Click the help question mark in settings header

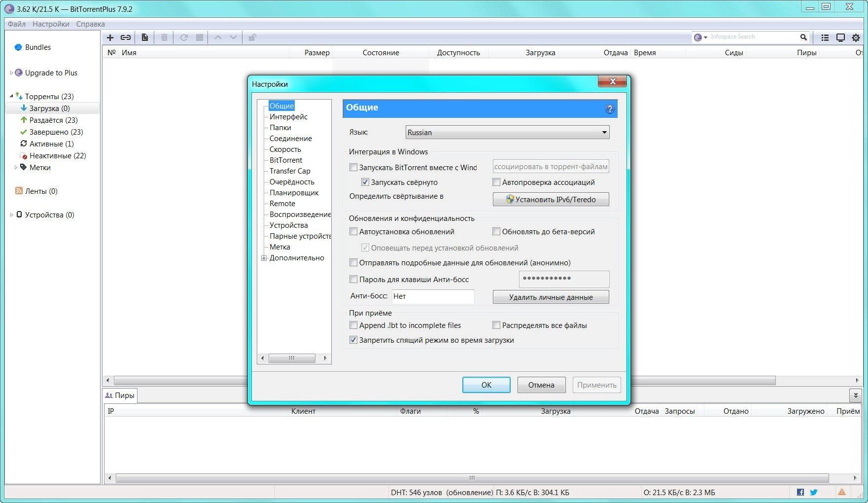point(610,109)
